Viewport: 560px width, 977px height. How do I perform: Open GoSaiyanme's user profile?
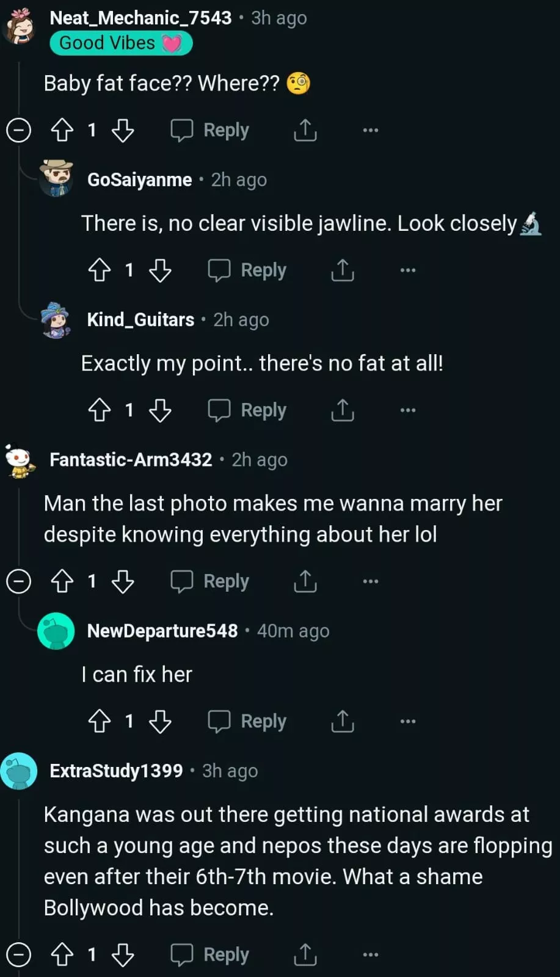pos(139,180)
